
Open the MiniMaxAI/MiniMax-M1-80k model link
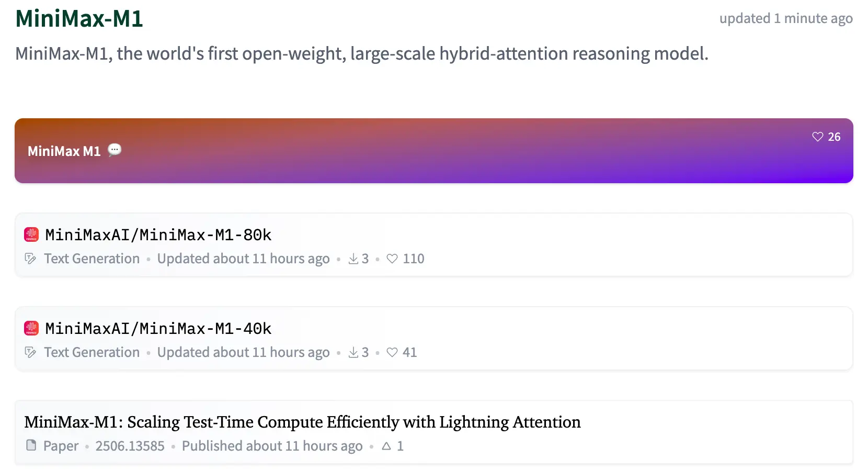click(x=158, y=234)
